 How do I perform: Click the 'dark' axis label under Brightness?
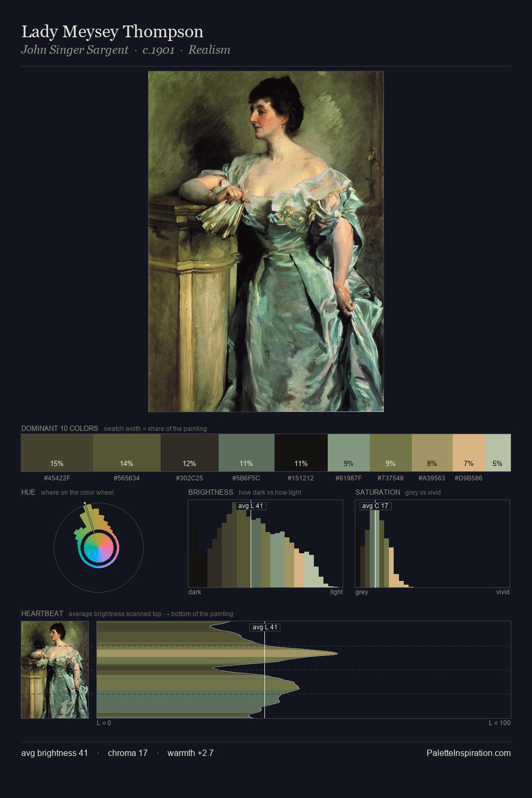tap(195, 592)
